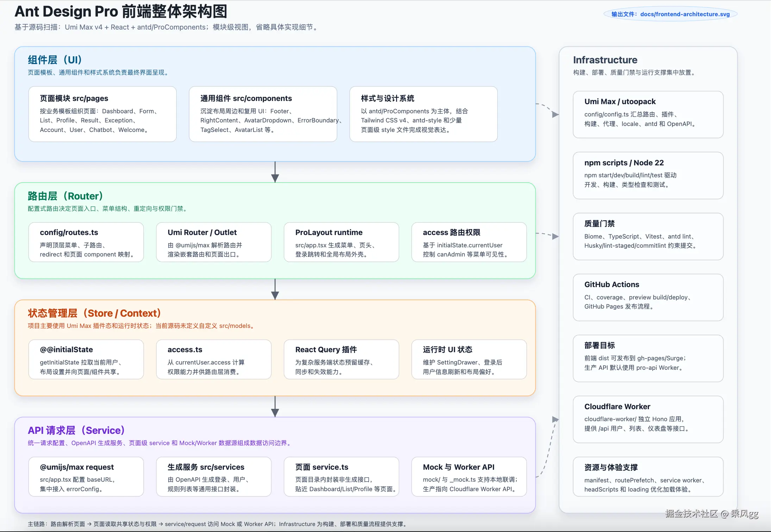Open the 生成服务 src/services card
The image size is (771, 532).
pyautogui.click(x=214, y=477)
